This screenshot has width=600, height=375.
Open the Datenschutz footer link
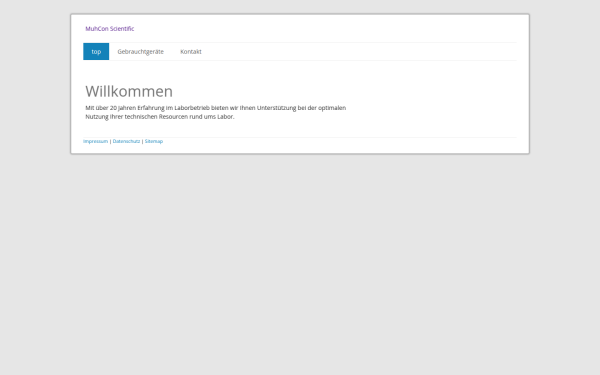pyautogui.click(x=126, y=141)
